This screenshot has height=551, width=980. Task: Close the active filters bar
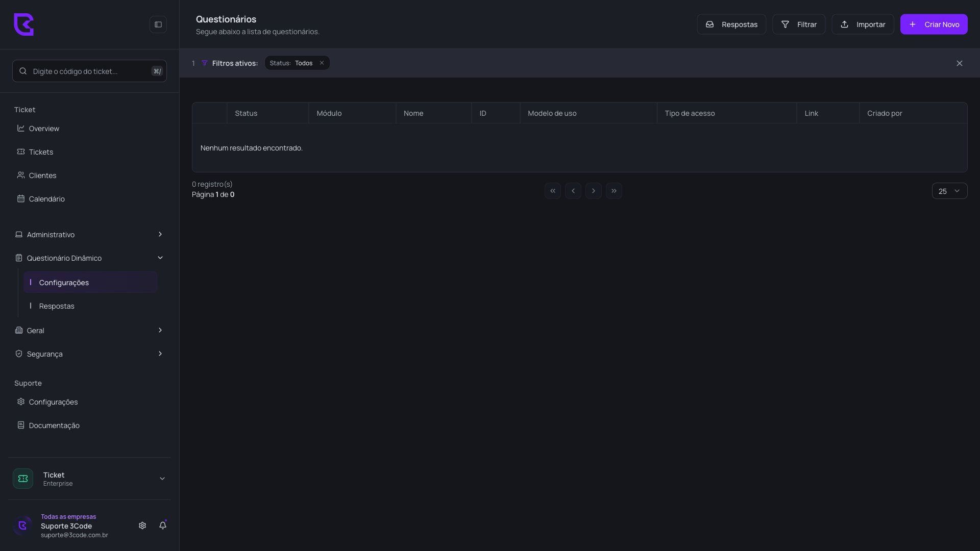pos(960,63)
